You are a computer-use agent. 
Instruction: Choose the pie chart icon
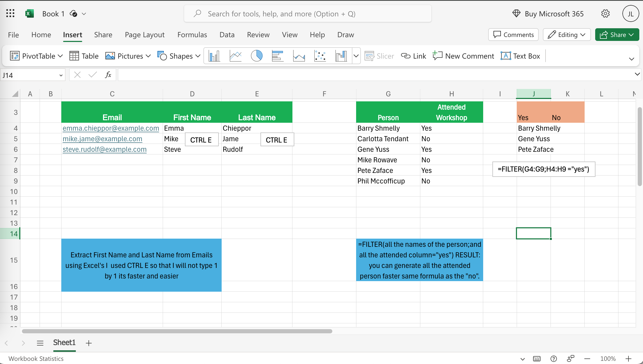pyautogui.click(x=257, y=56)
